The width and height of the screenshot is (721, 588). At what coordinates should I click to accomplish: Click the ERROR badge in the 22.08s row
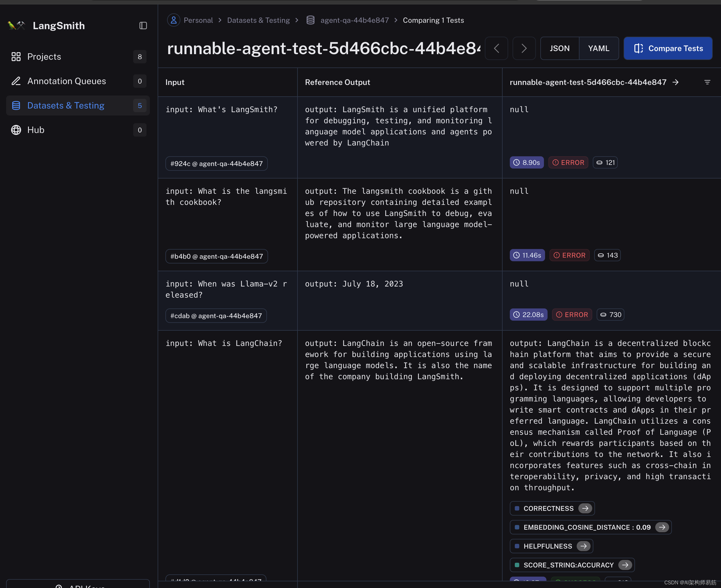pyautogui.click(x=572, y=315)
